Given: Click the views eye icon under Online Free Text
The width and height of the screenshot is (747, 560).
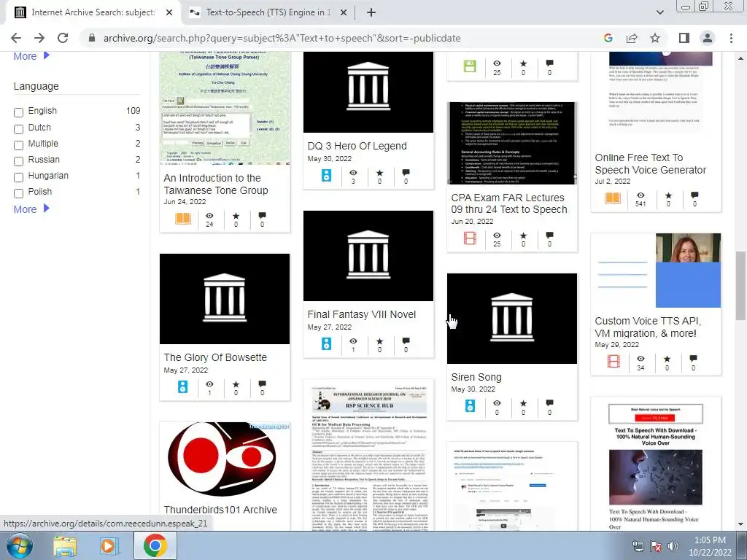Looking at the screenshot, I should point(640,195).
